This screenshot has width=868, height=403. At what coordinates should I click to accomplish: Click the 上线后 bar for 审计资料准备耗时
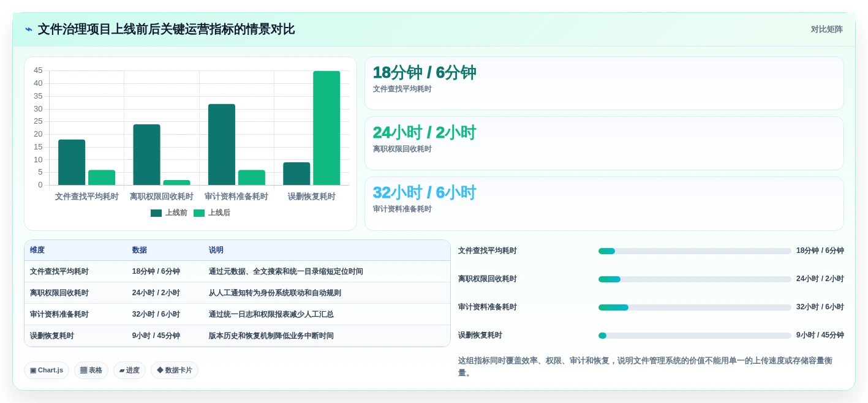(252, 178)
